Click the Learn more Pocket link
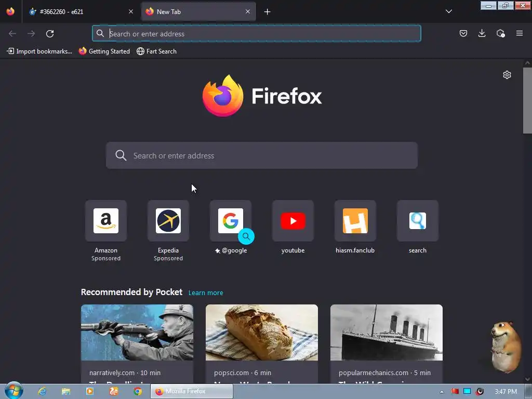The height and width of the screenshot is (399, 532). 206,293
